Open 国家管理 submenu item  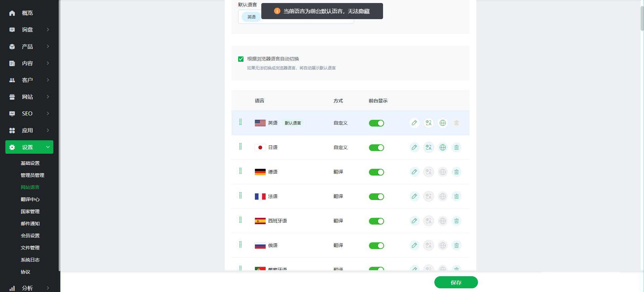pos(30,211)
